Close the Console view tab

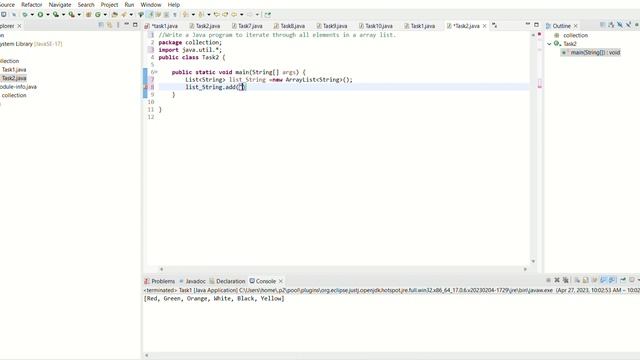tap(280, 281)
